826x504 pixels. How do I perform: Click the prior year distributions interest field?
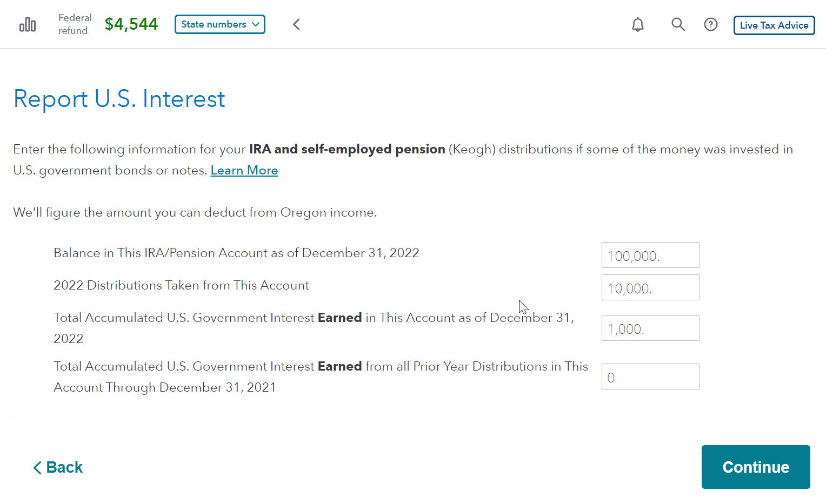[x=650, y=377]
